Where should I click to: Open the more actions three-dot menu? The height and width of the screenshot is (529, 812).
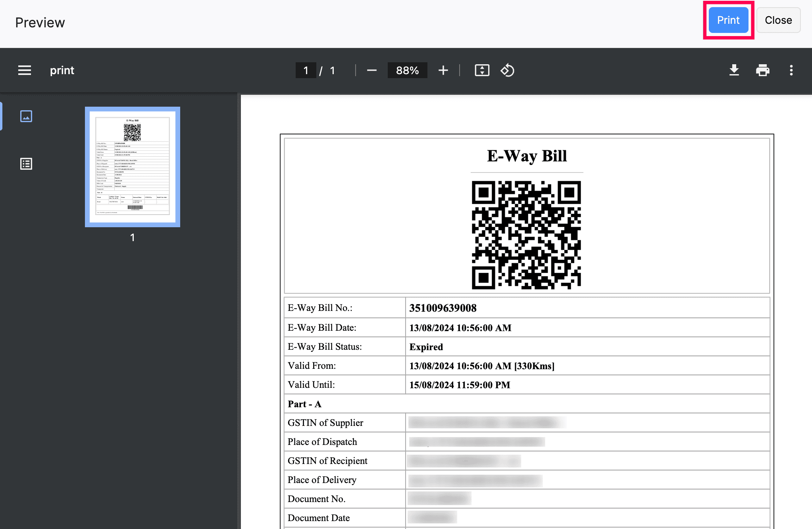[791, 70]
